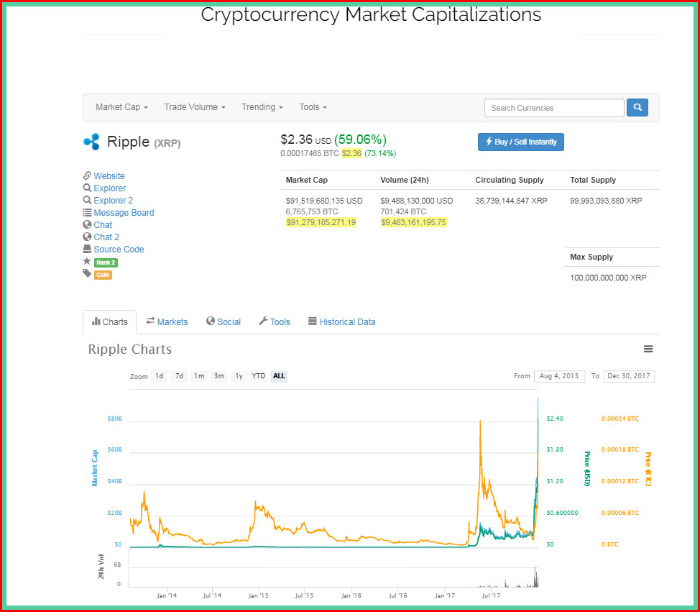Click the star icon beside Rank 2

87,261
